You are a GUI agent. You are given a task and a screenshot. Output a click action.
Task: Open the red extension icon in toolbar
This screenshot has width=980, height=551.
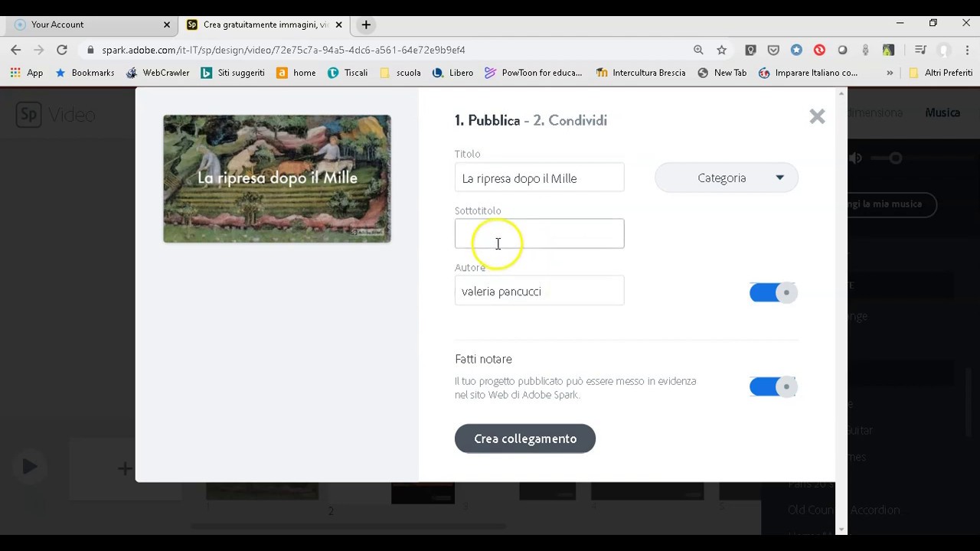coord(819,50)
